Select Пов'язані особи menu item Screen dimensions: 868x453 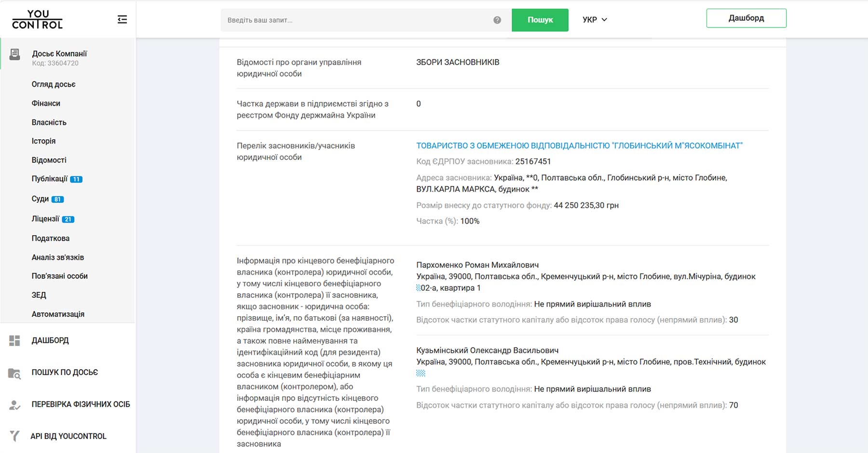tap(60, 276)
